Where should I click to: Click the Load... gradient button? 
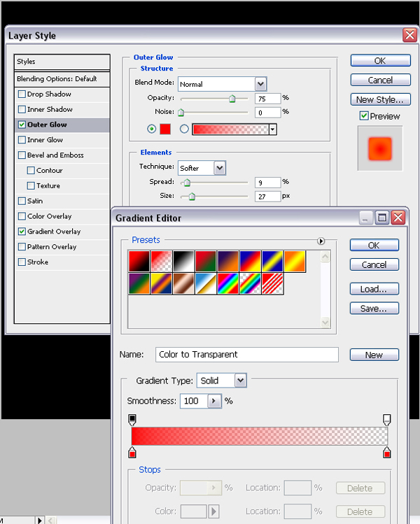click(374, 289)
